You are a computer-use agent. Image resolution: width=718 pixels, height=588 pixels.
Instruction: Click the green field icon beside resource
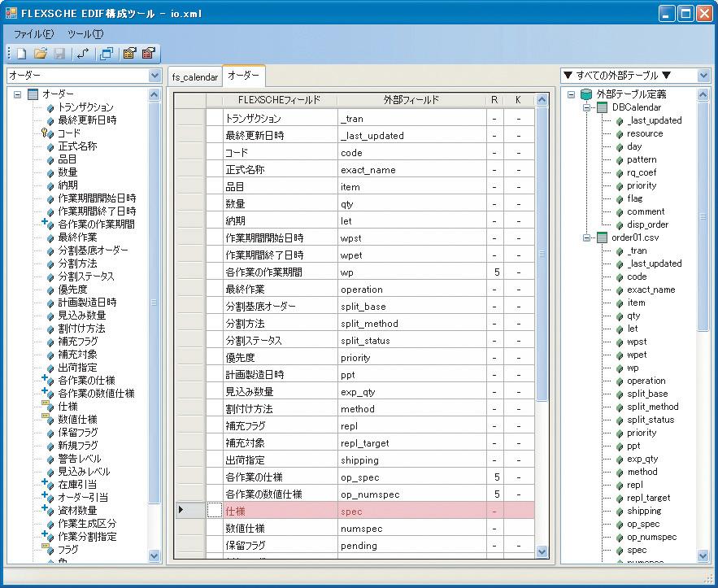[x=620, y=134]
